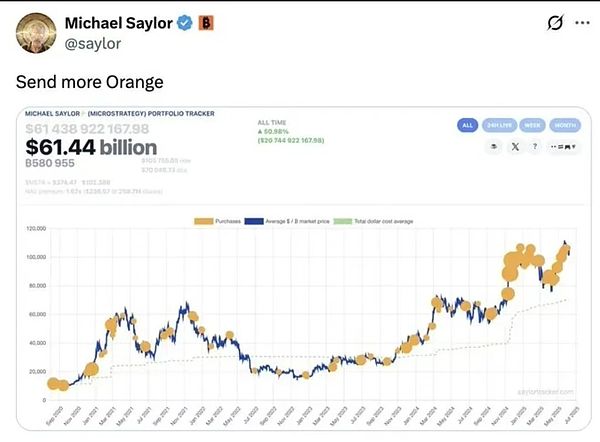Open the display options dropdown in tracker
600x442 pixels.
click(x=564, y=146)
